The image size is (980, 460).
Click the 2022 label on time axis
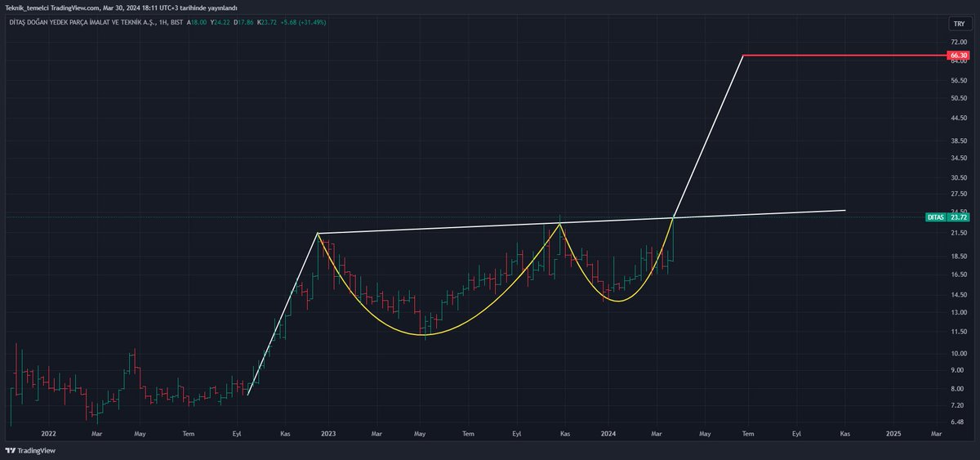click(x=48, y=434)
